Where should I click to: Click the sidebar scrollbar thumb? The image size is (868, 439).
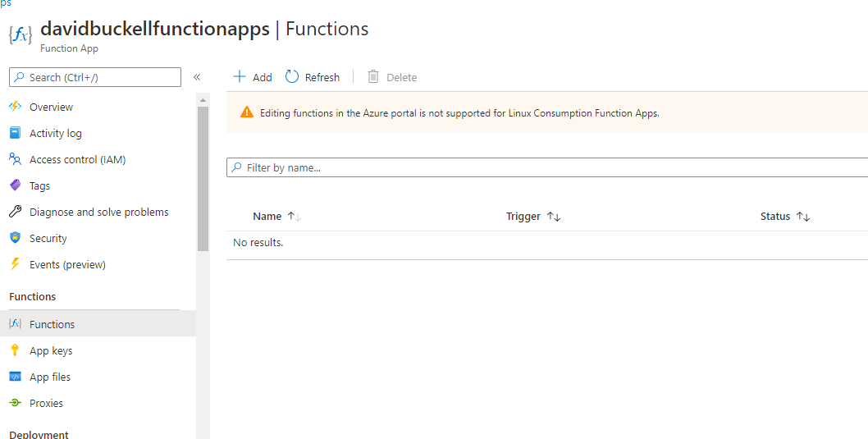[203, 178]
